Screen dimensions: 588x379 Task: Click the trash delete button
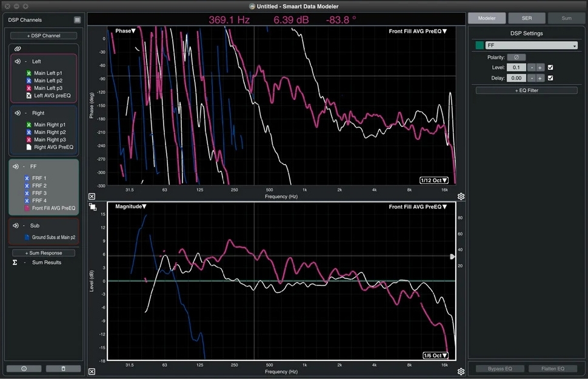[x=63, y=369]
